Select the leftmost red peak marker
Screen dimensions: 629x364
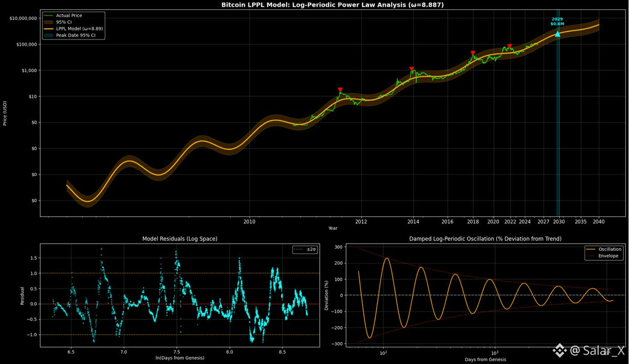[x=340, y=90]
